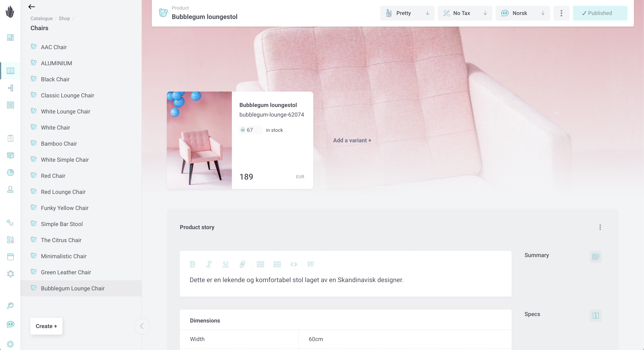Apply Italic formatting in editor toolbar
The height and width of the screenshot is (350, 644).
pos(209,264)
